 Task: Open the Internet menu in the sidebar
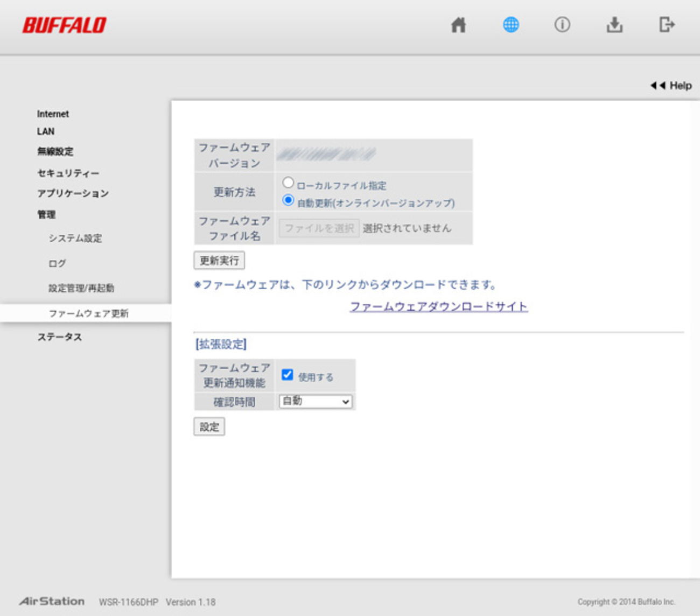[52, 114]
